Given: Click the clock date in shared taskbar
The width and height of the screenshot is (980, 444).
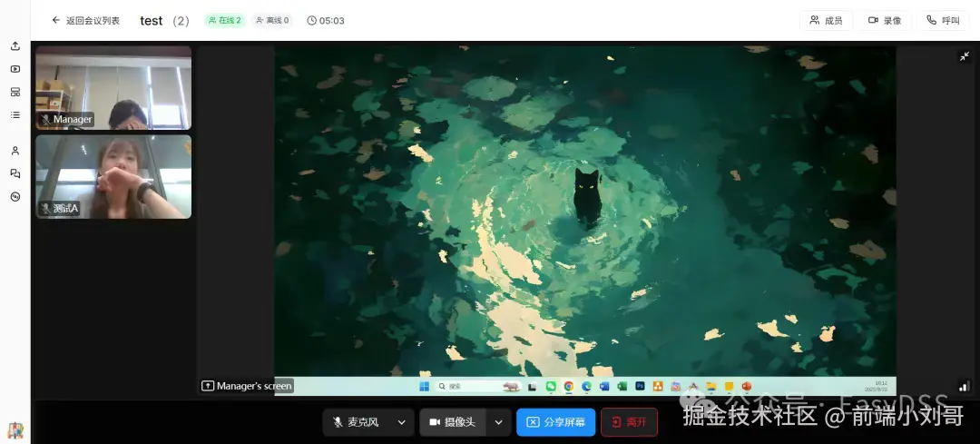Looking at the screenshot, I should pos(877,387).
